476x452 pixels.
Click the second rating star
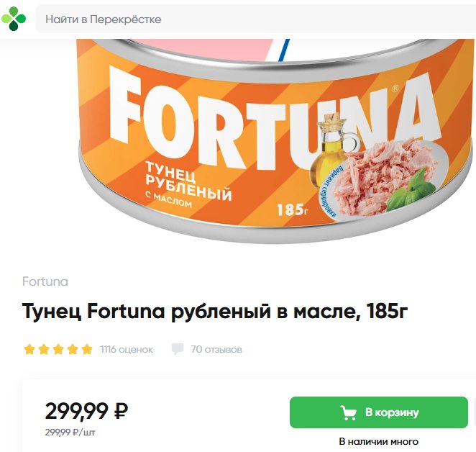[44, 349]
